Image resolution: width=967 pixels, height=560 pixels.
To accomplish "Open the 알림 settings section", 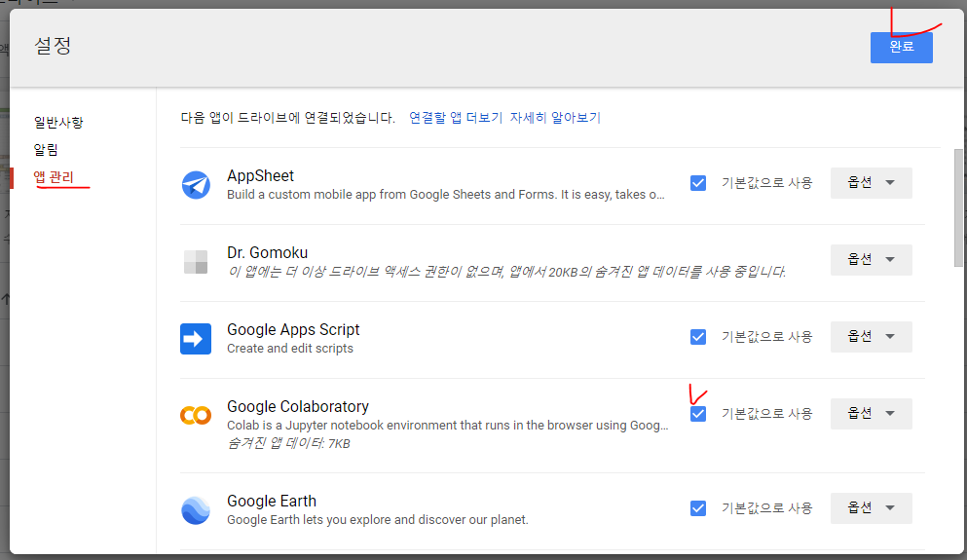I will click(x=46, y=149).
